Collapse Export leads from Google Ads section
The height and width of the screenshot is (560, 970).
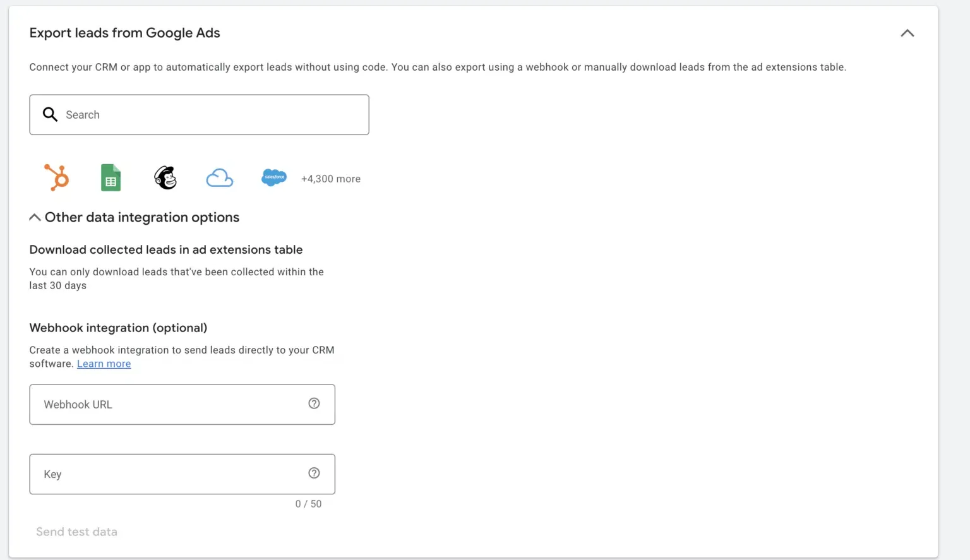click(x=907, y=33)
